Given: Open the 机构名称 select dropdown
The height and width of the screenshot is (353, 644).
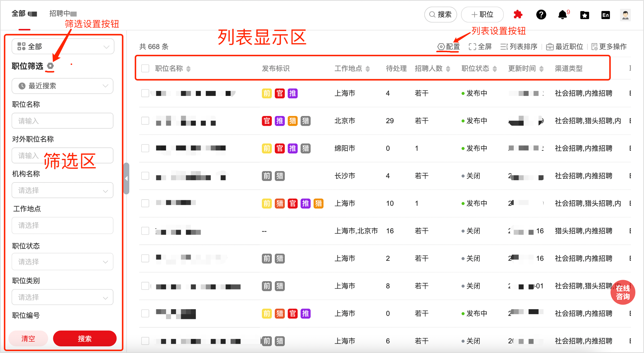Looking at the screenshot, I should click(63, 190).
